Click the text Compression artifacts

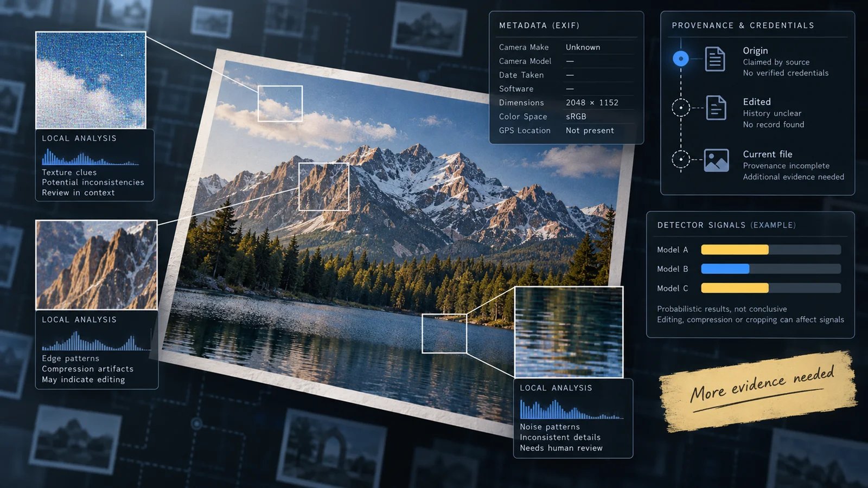pyautogui.click(x=87, y=369)
